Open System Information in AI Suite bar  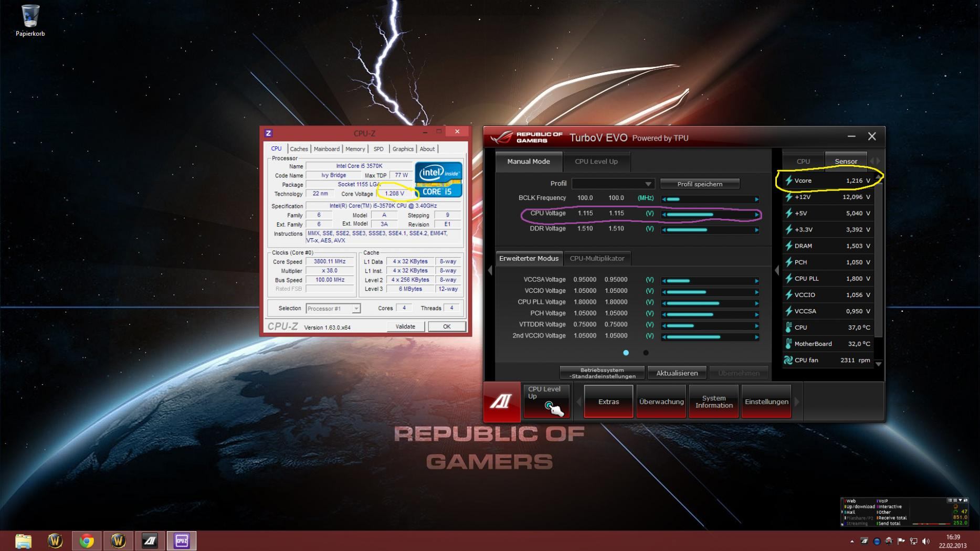pyautogui.click(x=714, y=402)
